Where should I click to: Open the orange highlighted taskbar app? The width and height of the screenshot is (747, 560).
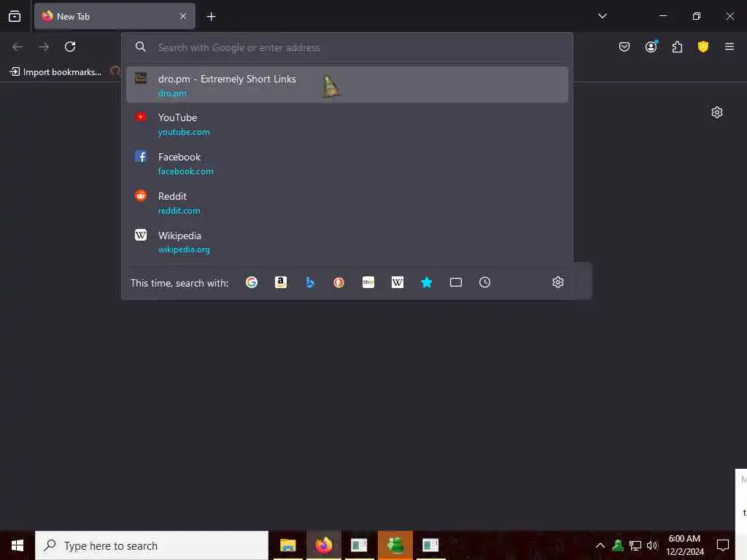tap(395, 545)
